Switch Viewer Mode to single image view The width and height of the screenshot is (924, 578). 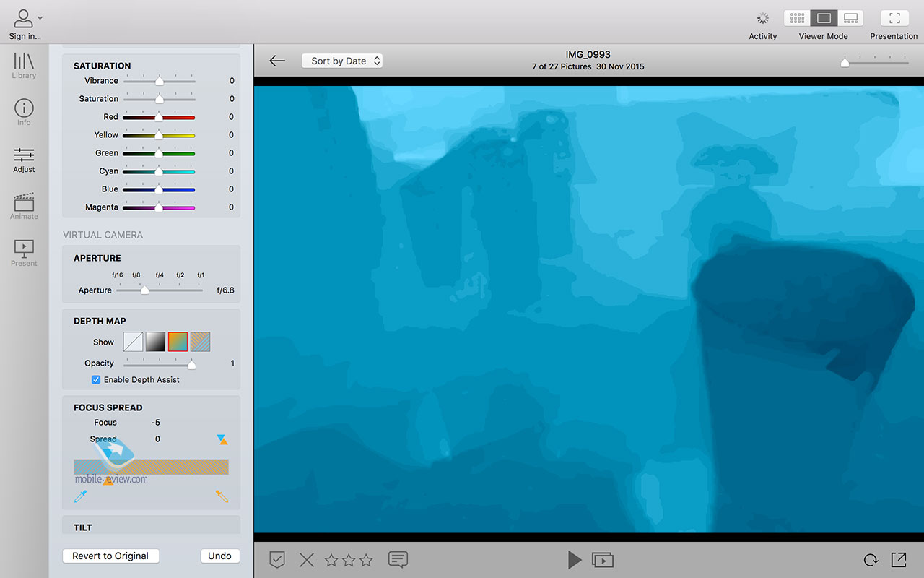coord(824,18)
